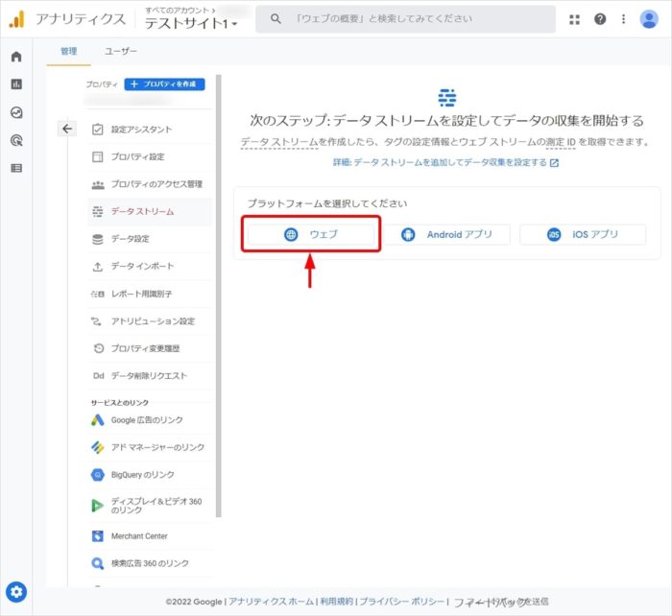The image size is (672, 616).
Task: Select the iOS アプリ platform button
Action: tap(583, 234)
